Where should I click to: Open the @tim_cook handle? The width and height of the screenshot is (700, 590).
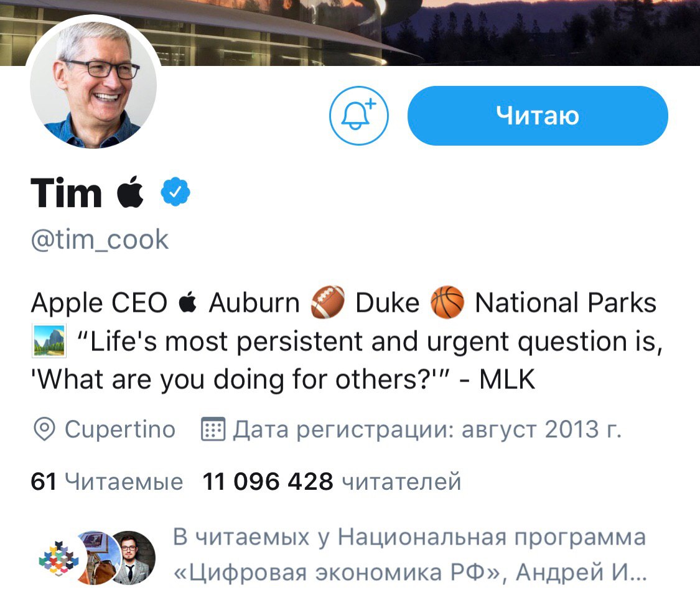tap(100, 240)
